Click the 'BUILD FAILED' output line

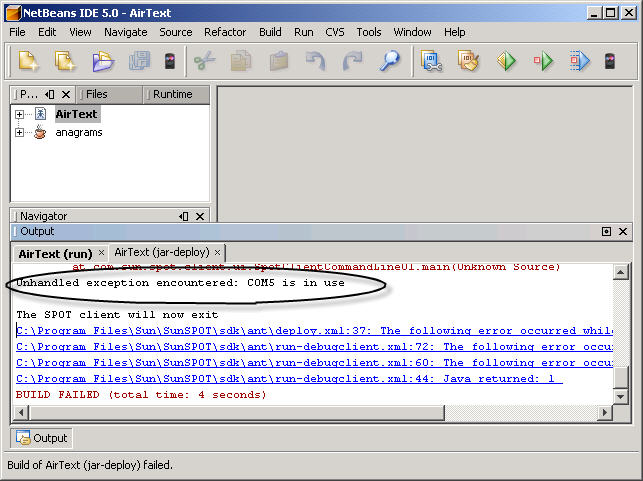point(141,394)
